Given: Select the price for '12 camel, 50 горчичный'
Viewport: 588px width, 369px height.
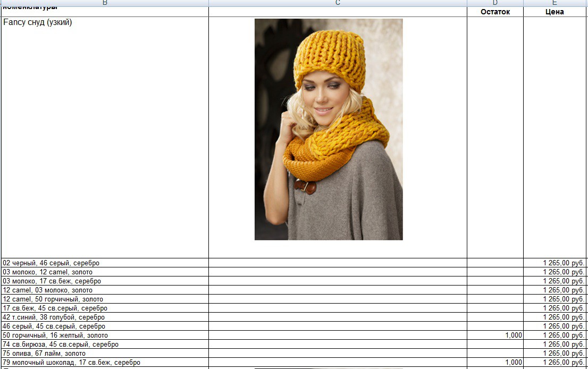Looking at the screenshot, I should pos(555,299).
